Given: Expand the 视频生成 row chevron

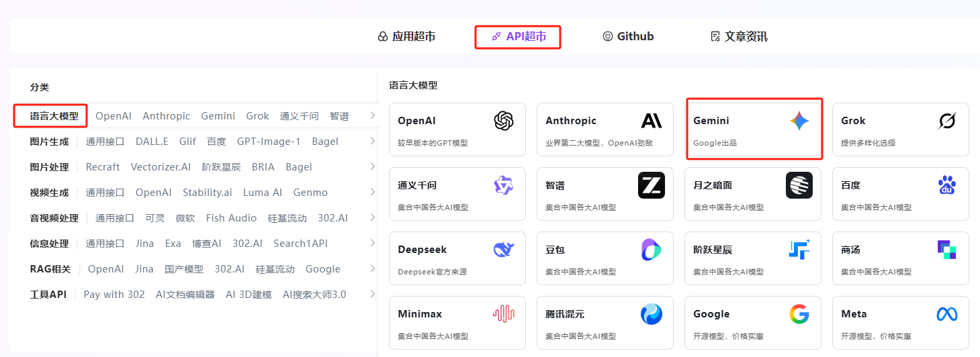Looking at the screenshot, I should coord(372,193).
